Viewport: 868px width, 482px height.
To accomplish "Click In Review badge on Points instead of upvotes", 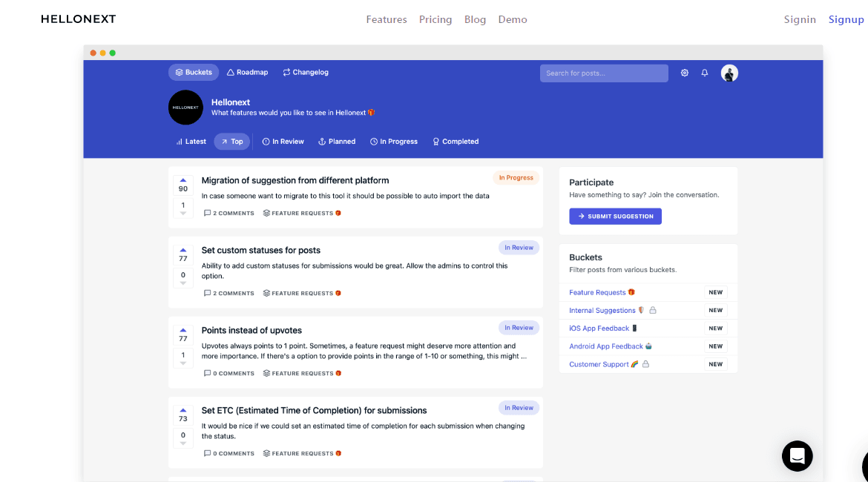I will 519,328.
